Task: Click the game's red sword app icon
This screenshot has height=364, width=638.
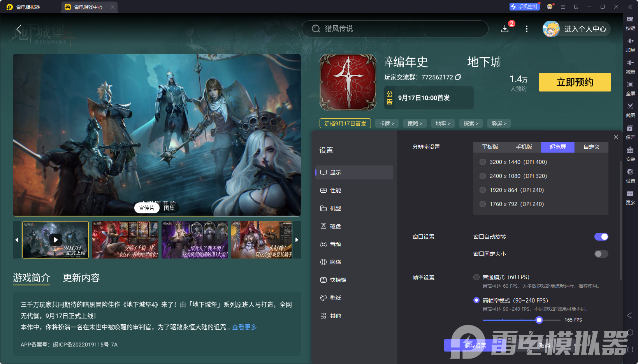Action: [x=348, y=82]
